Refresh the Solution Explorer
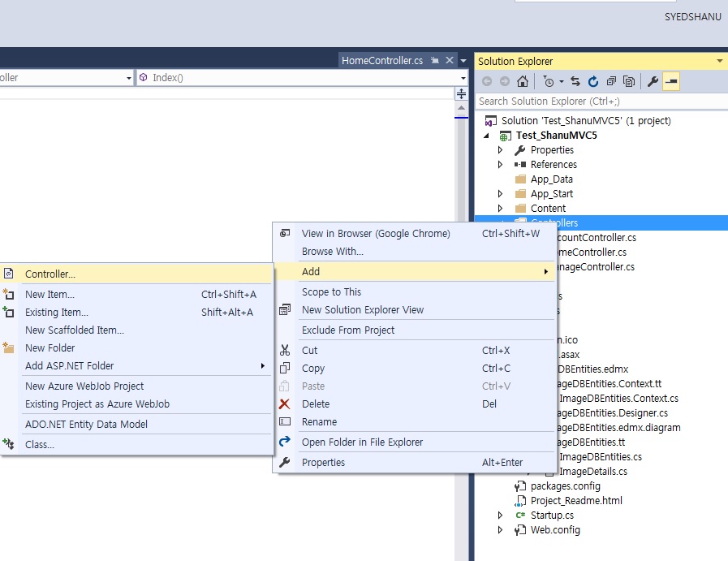This screenshot has height=561, width=728. coord(593,81)
